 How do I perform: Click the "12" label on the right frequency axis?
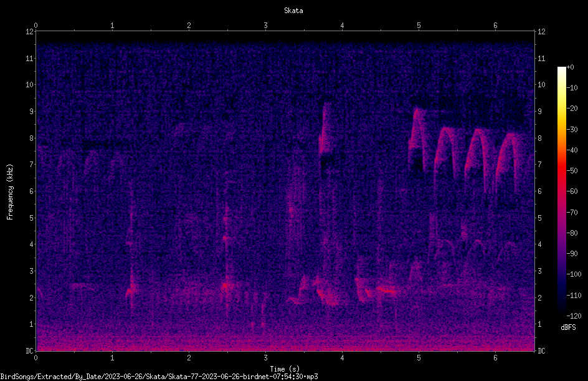(x=541, y=32)
